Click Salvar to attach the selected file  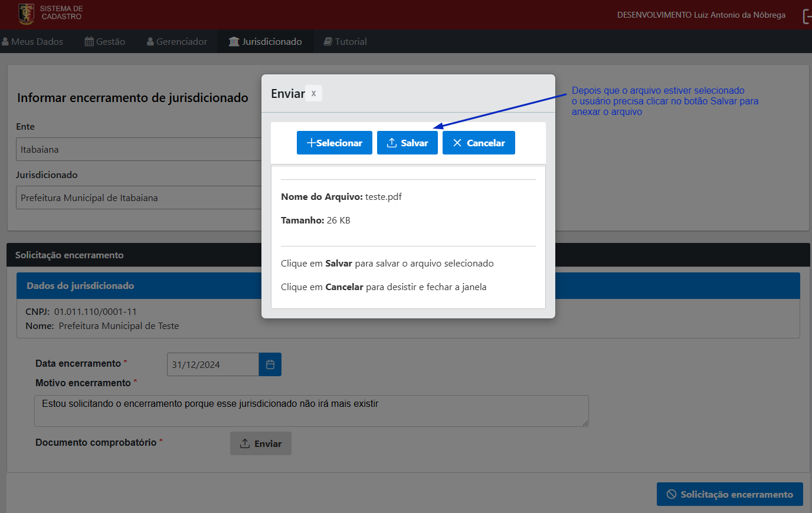407,143
